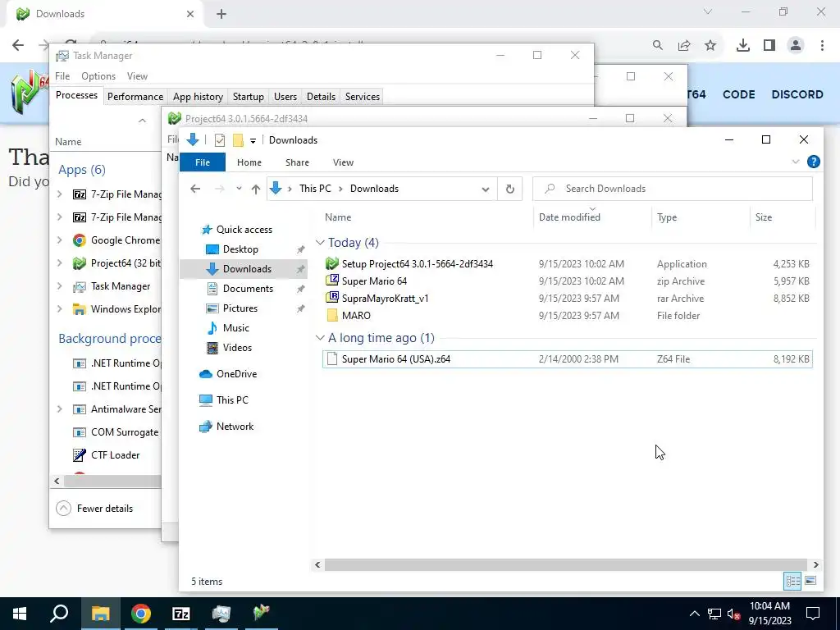Expand the Explorer ribbon chevron
Screen dimensions: 840x630
click(x=796, y=162)
